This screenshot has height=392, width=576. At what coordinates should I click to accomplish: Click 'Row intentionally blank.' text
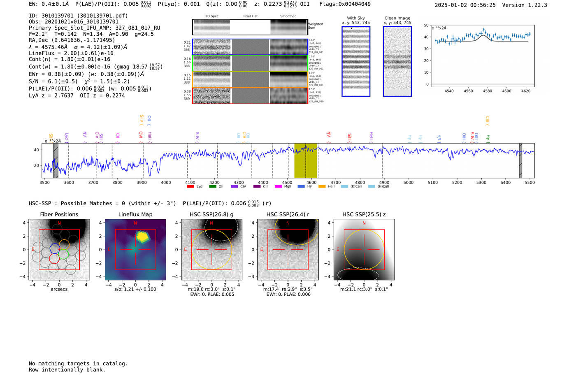[x=67, y=370]
